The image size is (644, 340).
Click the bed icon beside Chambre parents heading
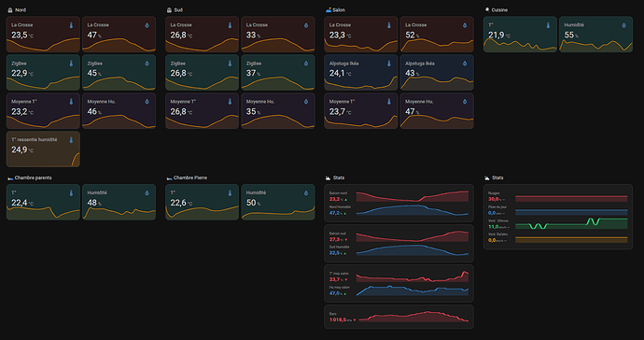[10, 178]
